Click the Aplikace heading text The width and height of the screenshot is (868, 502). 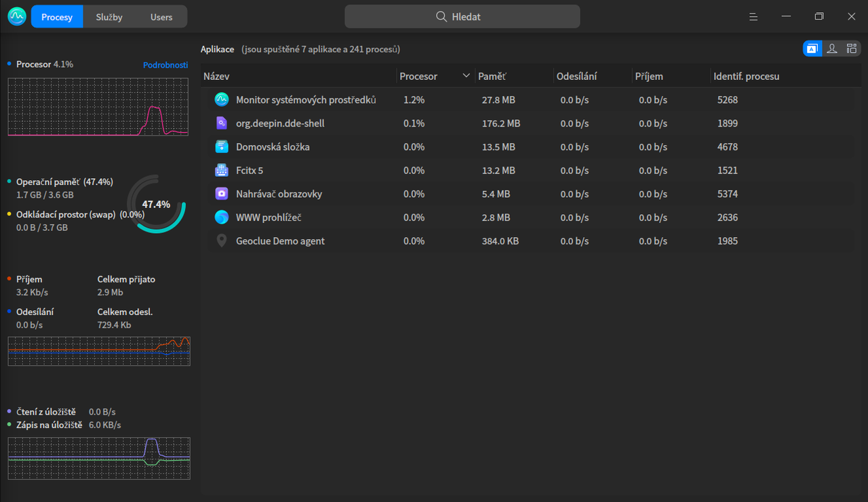click(218, 49)
